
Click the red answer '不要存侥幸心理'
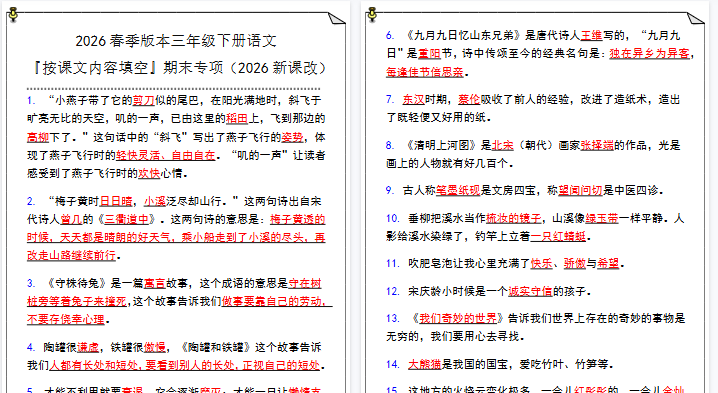coord(66,319)
